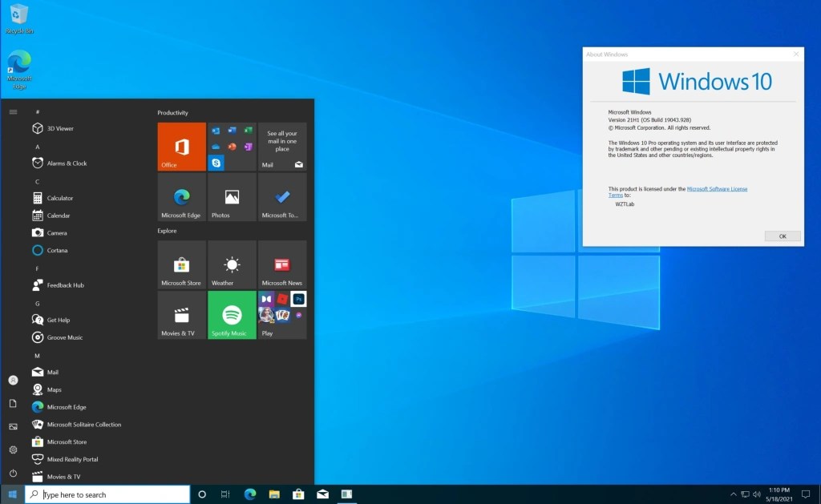This screenshot has width=821, height=504.
Task: Open the Microsoft Store tile
Action: click(182, 264)
